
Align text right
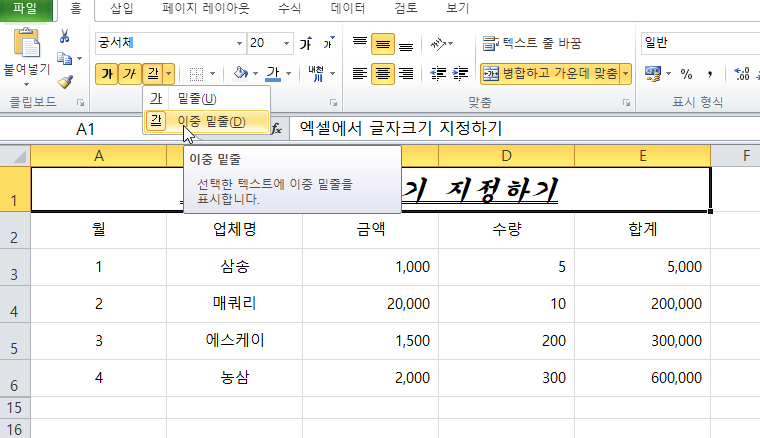[x=406, y=74]
